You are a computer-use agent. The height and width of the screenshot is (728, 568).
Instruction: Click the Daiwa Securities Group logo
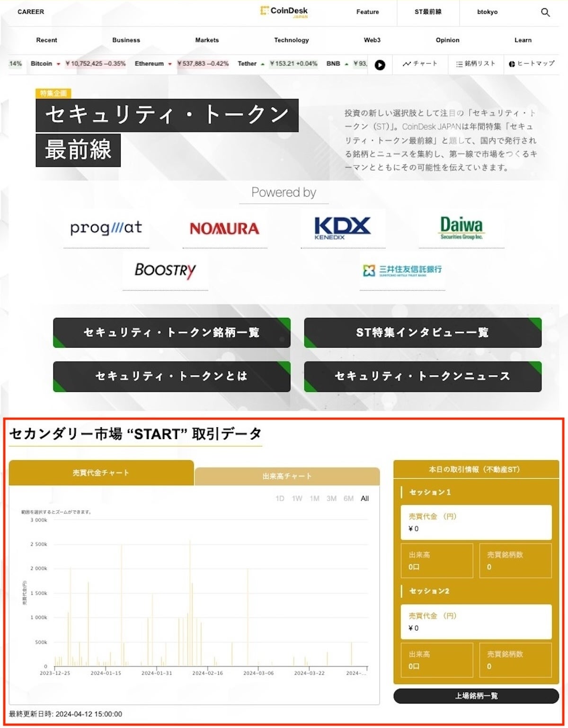461,228
